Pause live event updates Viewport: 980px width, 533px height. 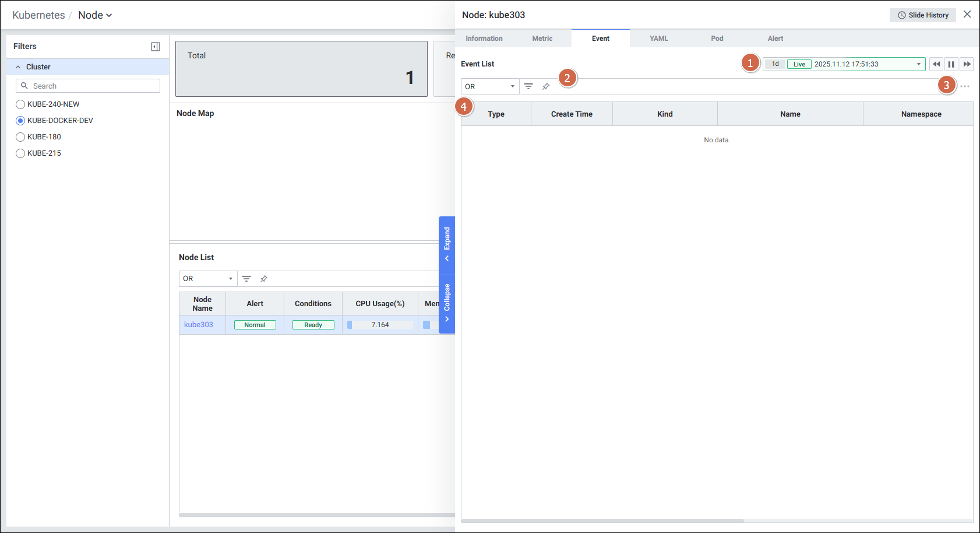pos(951,64)
